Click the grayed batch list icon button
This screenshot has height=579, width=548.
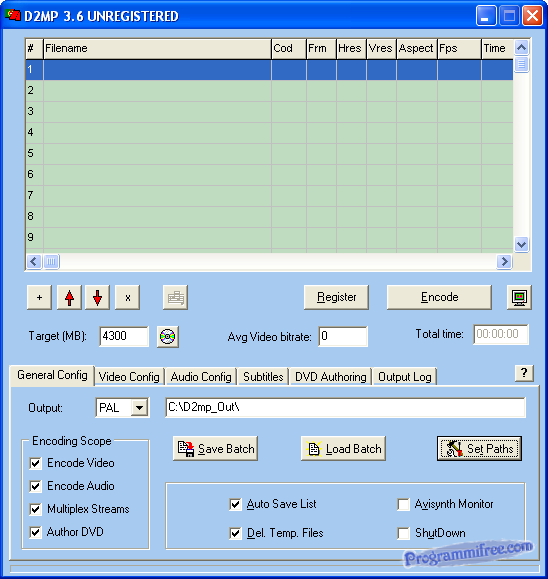coord(175,297)
